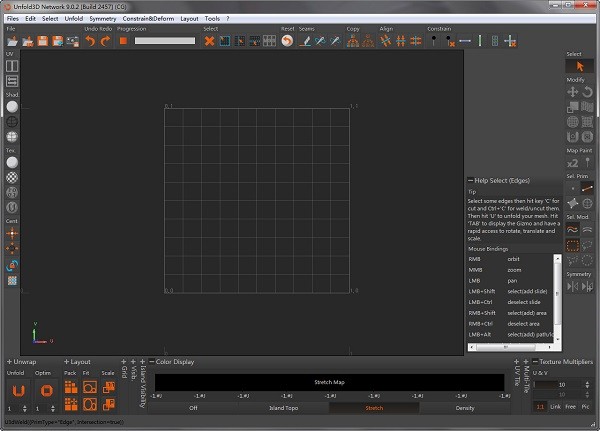Open the Constrain&Deform menu

[x=147, y=19]
